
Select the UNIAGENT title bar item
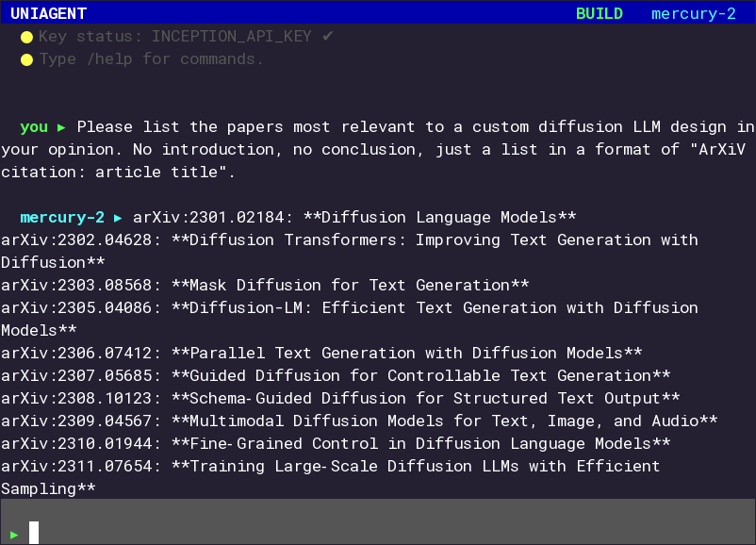[x=46, y=13]
